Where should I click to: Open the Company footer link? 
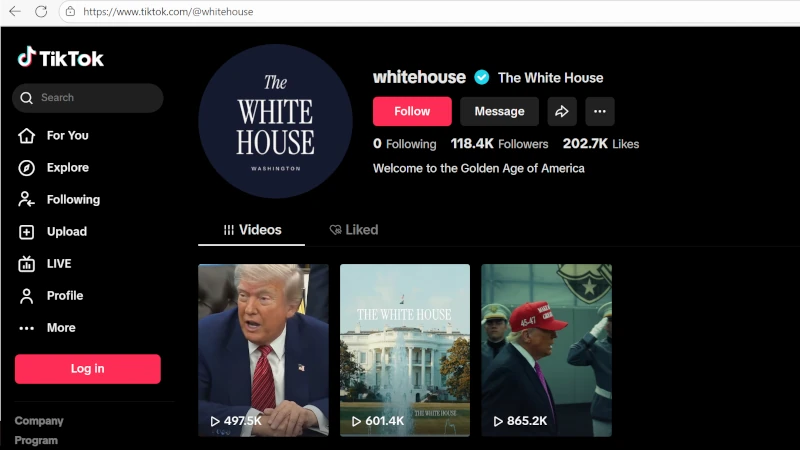click(x=39, y=421)
